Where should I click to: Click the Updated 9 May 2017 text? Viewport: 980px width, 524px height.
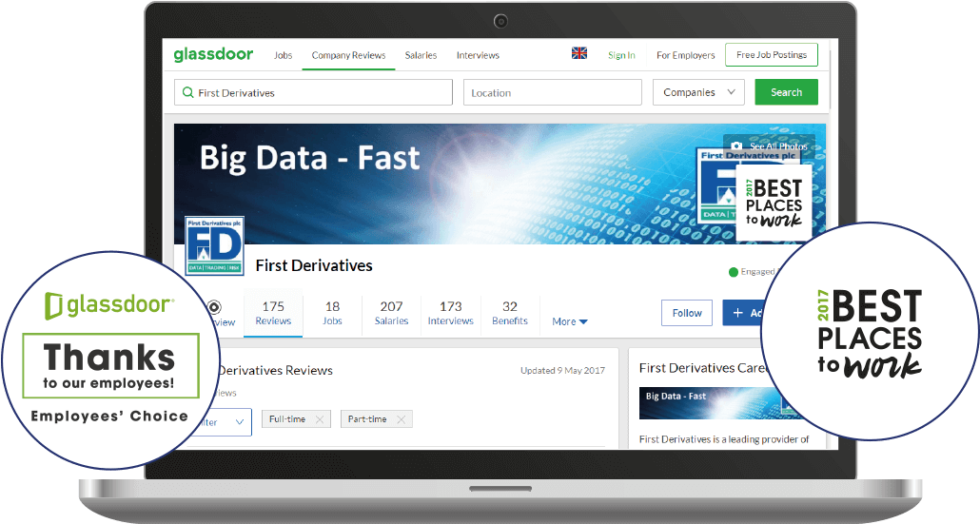(x=562, y=370)
